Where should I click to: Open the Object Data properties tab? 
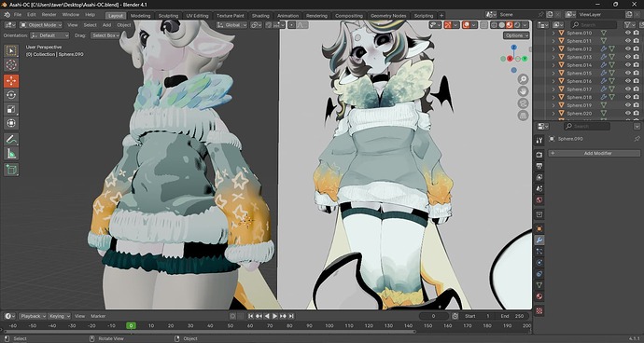tap(539, 284)
